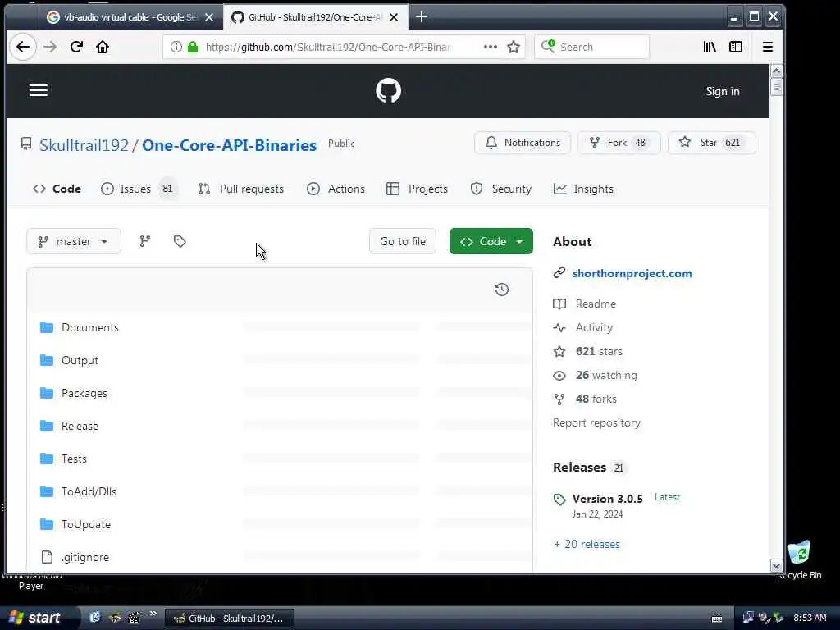The height and width of the screenshot is (630, 840).
Task: View tags via the tag icon
Action: (x=180, y=242)
